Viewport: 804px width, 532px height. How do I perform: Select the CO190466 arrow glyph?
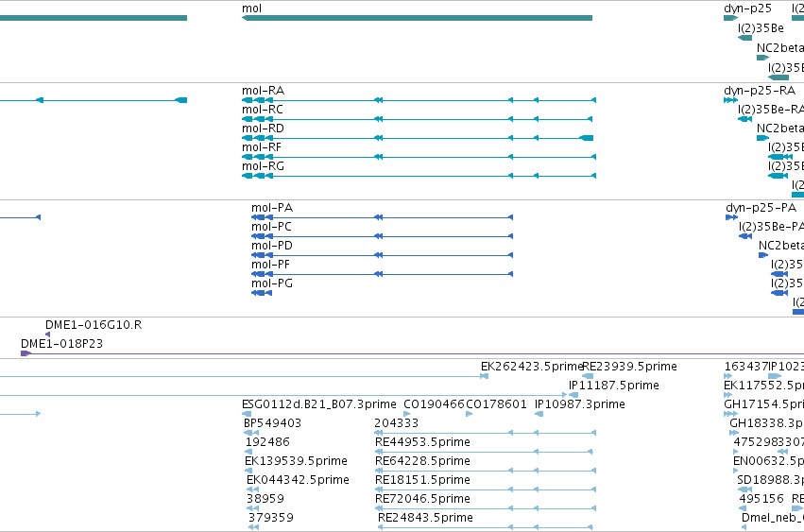406,414
